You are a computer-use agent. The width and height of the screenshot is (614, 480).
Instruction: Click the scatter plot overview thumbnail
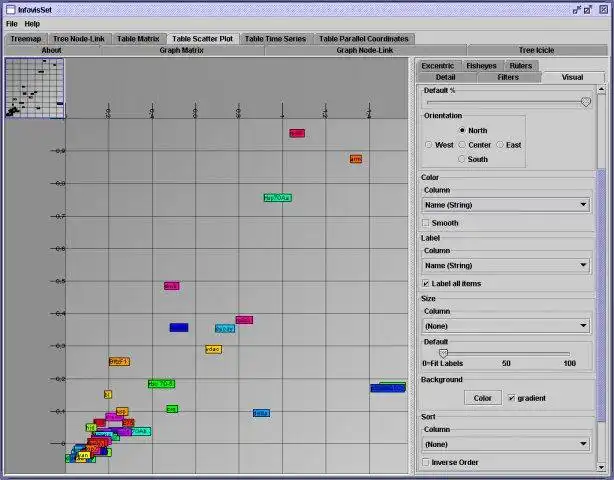coord(35,88)
